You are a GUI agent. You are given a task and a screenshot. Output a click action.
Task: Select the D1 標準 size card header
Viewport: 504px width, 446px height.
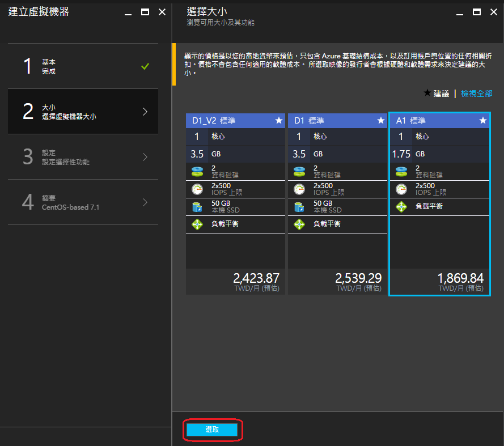(337, 121)
